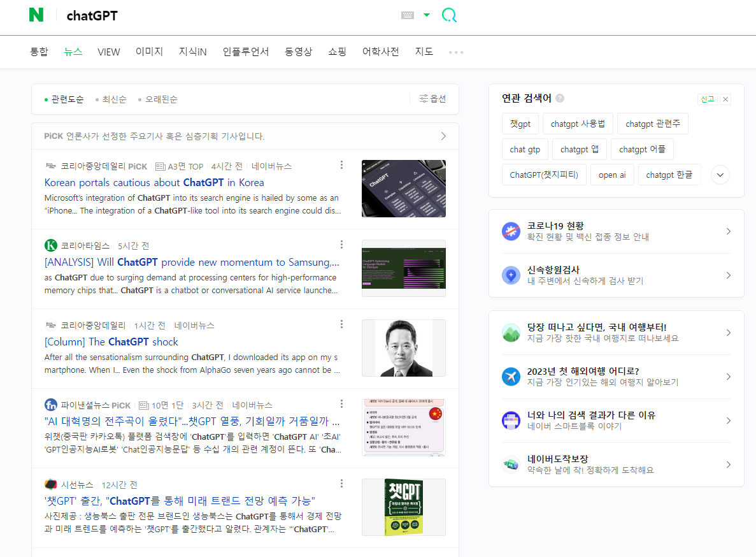Show more tabs with the ellipsis
Image resolution: width=756 pixels, height=557 pixels.
pyautogui.click(x=456, y=52)
